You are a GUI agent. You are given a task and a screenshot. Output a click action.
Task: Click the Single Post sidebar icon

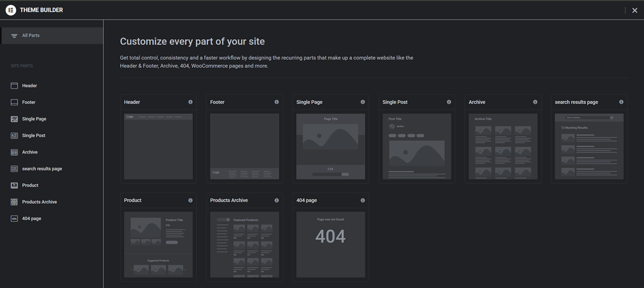tap(14, 136)
